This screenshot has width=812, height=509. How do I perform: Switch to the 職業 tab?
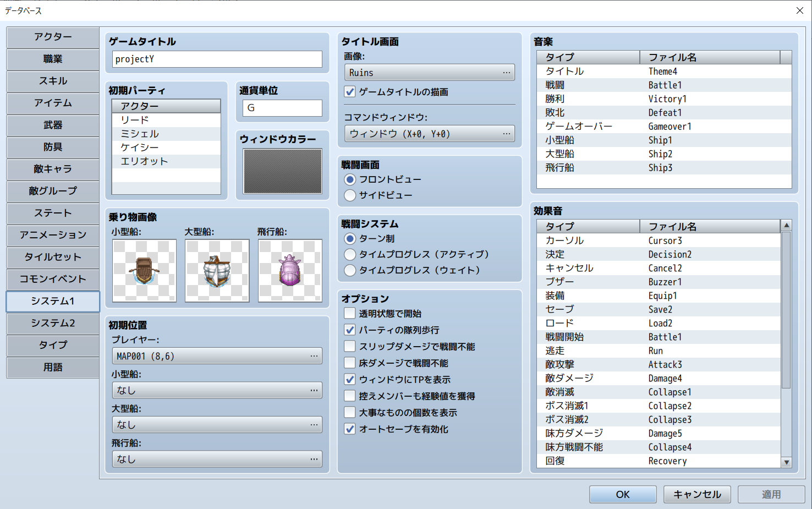(53, 59)
